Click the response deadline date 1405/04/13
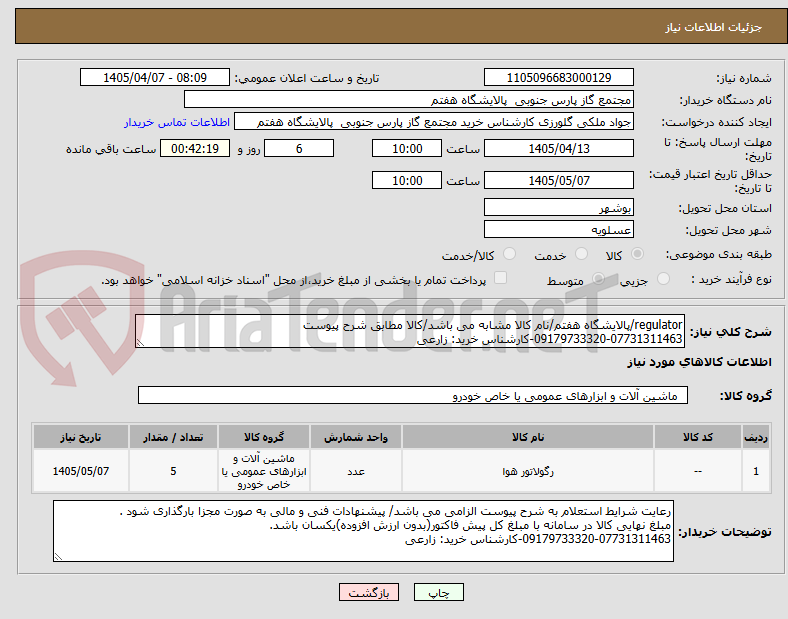788x619 pixels. pos(559,148)
